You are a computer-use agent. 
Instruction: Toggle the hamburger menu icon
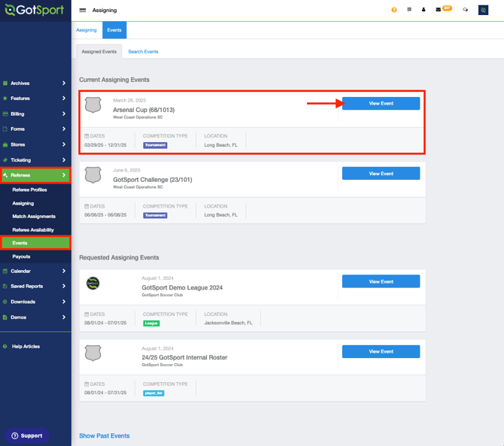pyautogui.click(x=83, y=11)
